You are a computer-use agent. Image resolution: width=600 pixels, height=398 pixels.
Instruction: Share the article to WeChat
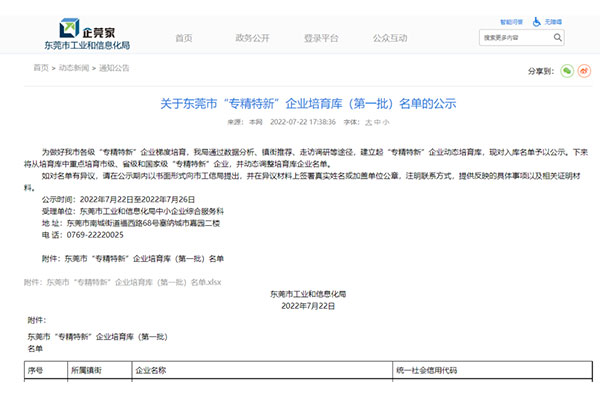(567, 71)
